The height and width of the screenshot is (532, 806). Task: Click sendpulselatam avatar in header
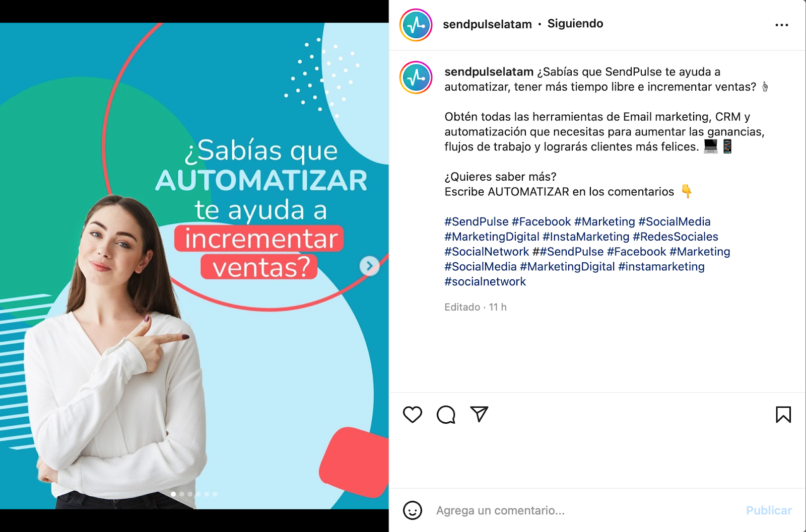(416, 25)
